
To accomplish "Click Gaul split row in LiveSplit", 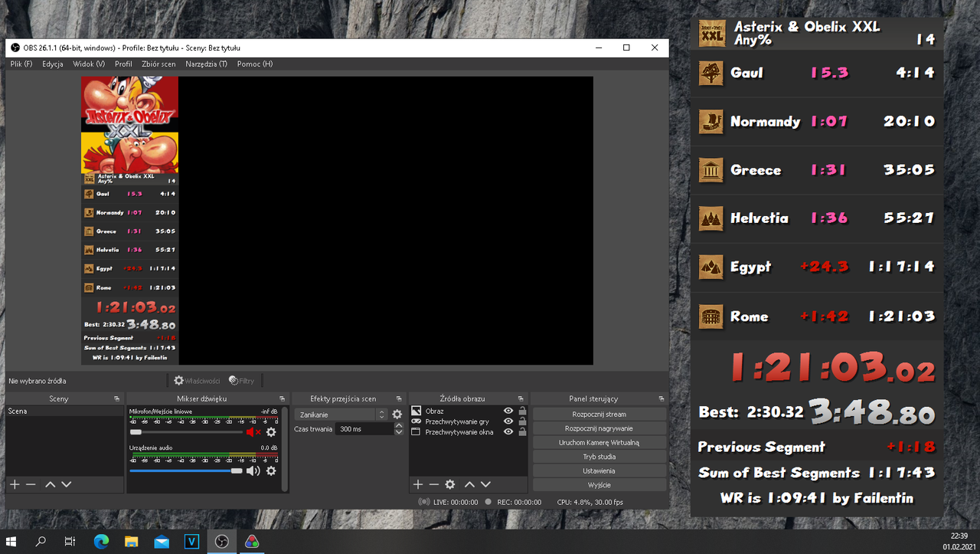I will click(817, 73).
